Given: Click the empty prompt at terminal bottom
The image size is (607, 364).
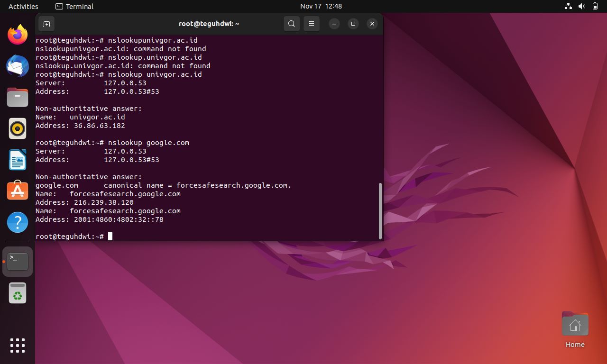Looking at the screenshot, I should [74, 237].
